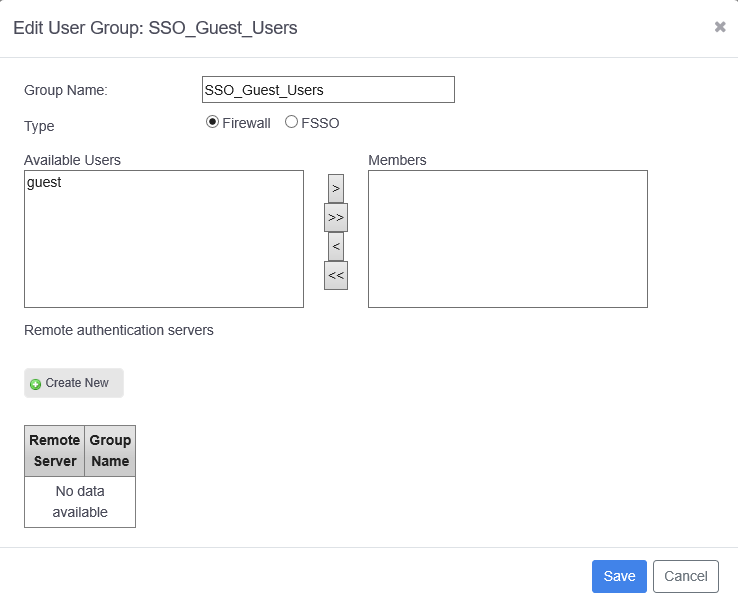The height and width of the screenshot is (609, 738).
Task: Click the Group Name table column header
Action: click(x=110, y=451)
